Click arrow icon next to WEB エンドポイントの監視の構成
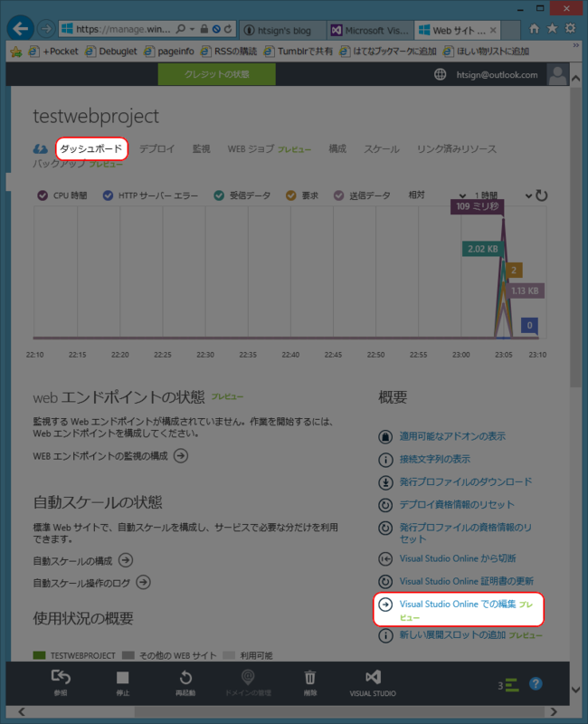 pos(181,456)
